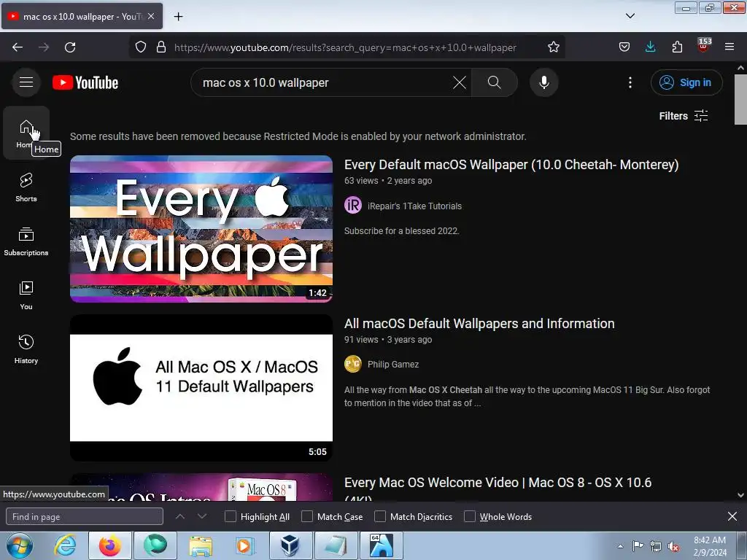Click the Action Center flag tray icon
Screen dimensions: 747x560
click(x=638, y=545)
